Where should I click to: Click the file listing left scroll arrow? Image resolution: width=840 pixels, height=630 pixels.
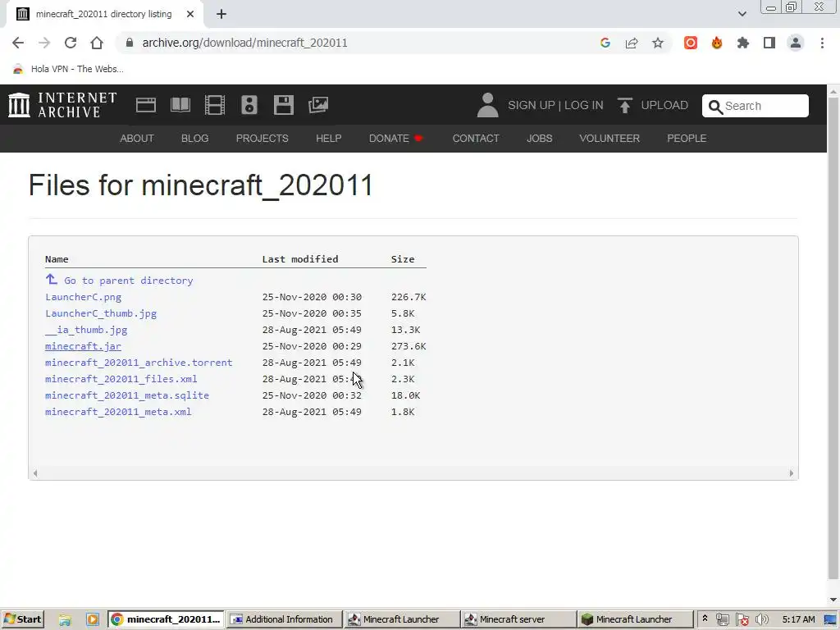coord(35,473)
